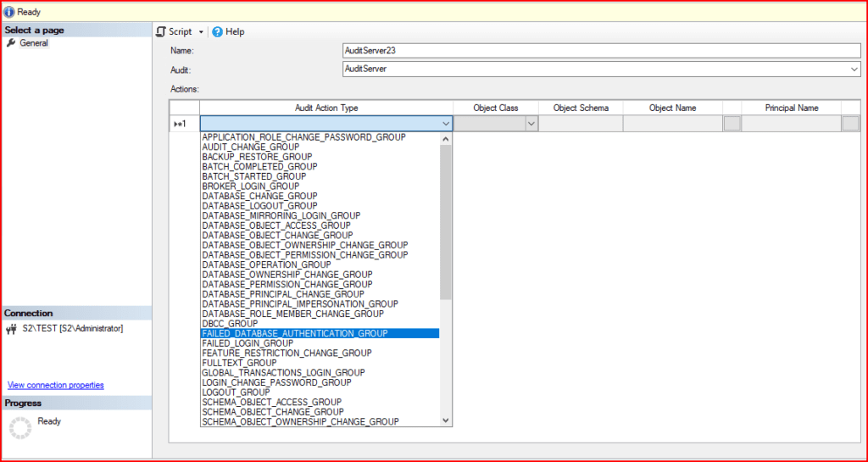Image resolution: width=868 pixels, height=462 pixels.
Task: Choose FAILED_DATABASE_AUTHENTICATION_GROUP from list
Action: [x=294, y=333]
